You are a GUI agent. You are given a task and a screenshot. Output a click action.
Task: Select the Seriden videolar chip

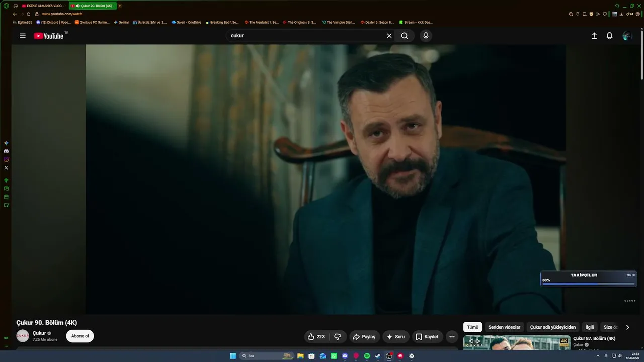point(504,327)
